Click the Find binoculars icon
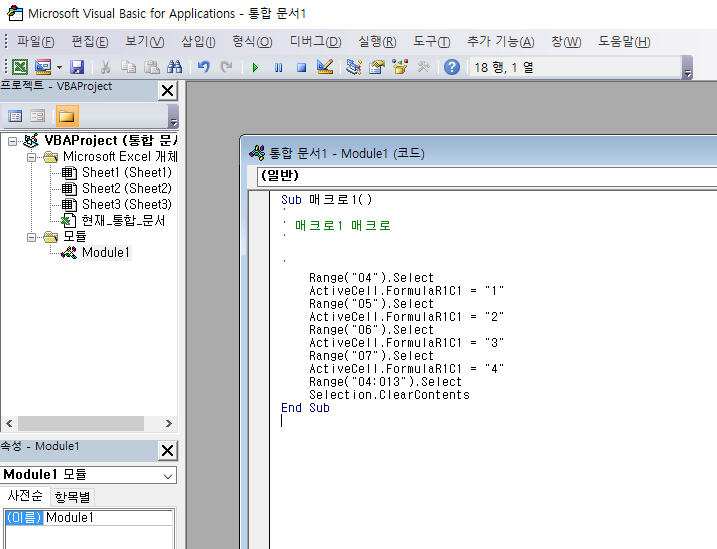 pyautogui.click(x=174, y=67)
